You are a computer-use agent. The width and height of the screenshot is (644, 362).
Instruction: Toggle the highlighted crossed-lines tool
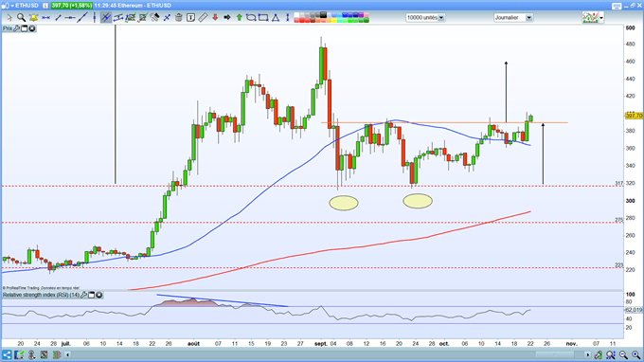tap(106, 18)
